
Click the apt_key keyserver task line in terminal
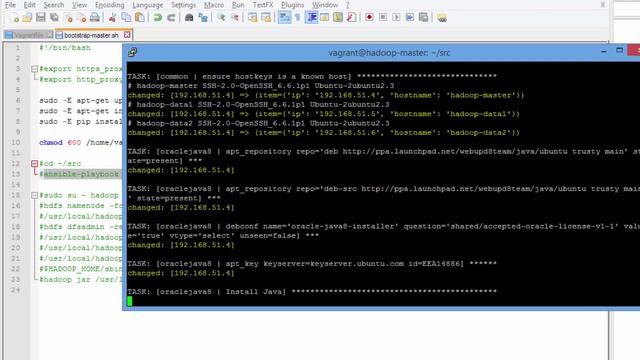point(312,264)
